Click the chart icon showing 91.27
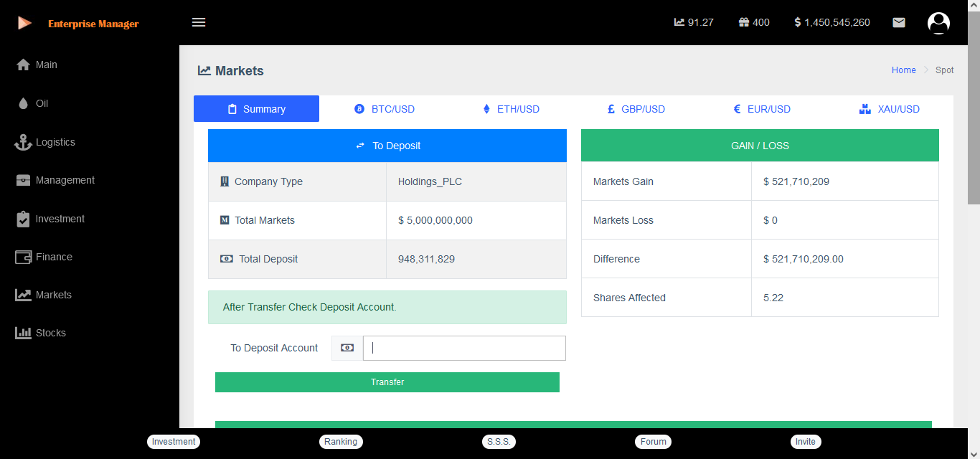 pyautogui.click(x=679, y=22)
